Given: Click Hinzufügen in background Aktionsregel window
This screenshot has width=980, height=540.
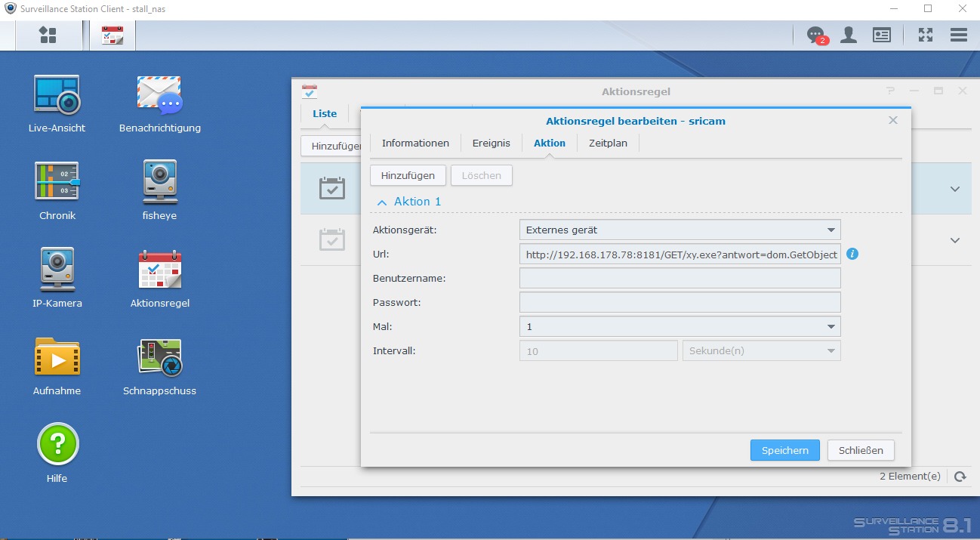Looking at the screenshot, I should [331, 146].
